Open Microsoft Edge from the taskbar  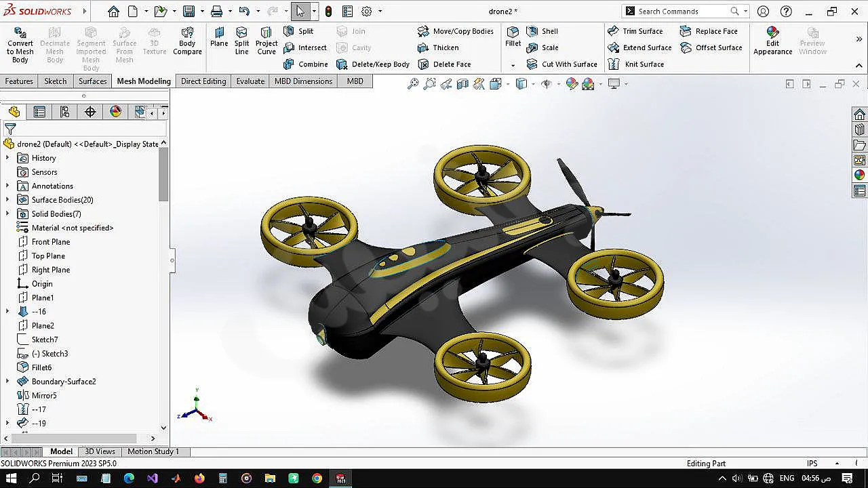coord(129,479)
